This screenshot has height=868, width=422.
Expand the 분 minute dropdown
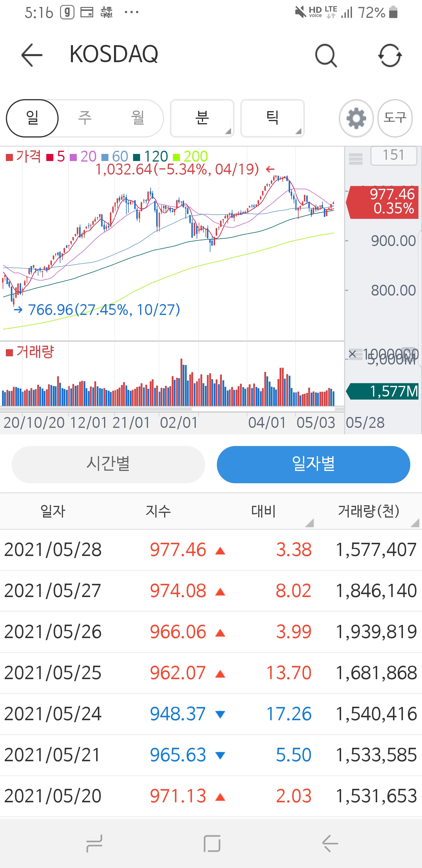tap(202, 118)
